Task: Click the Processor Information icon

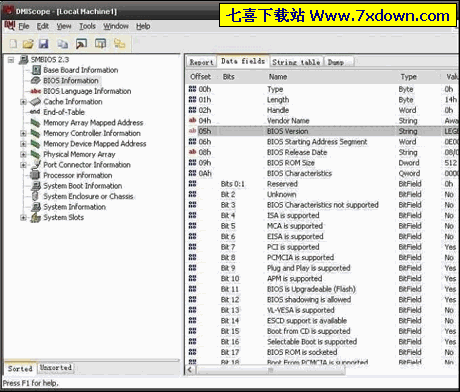Action: [36, 175]
